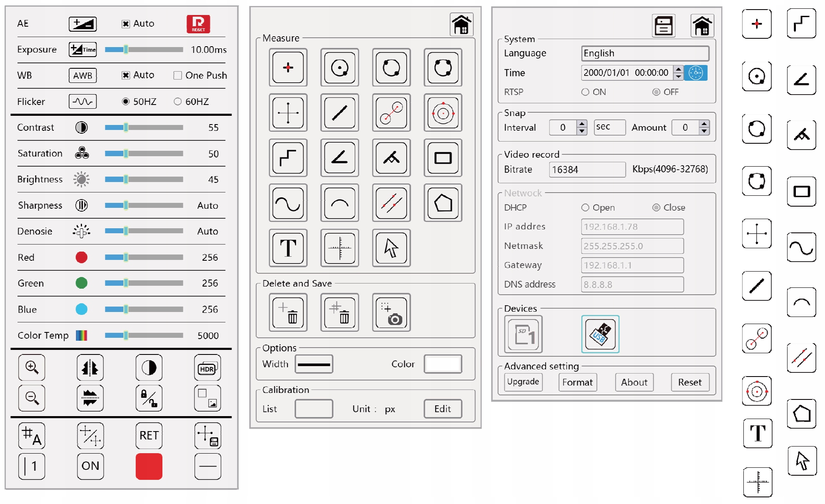Select the 60HZ flicker option
This screenshot has height=504, width=825.
(x=178, y=102)
